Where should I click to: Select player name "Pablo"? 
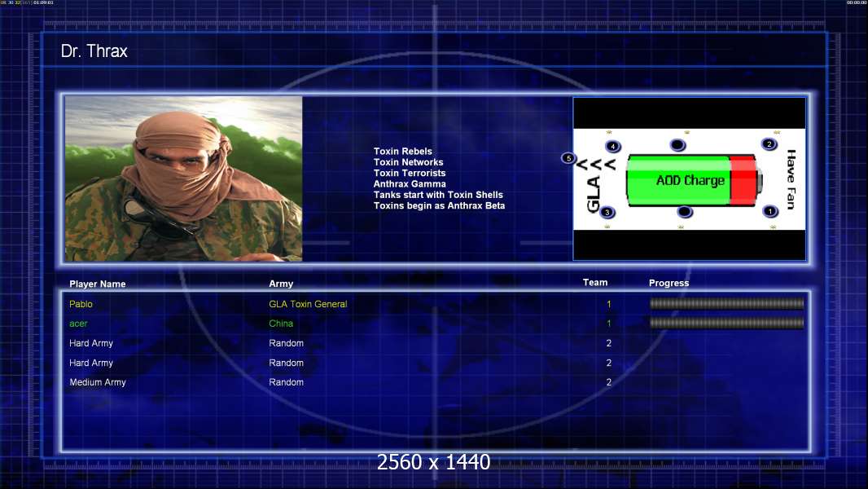coord(81,304)
